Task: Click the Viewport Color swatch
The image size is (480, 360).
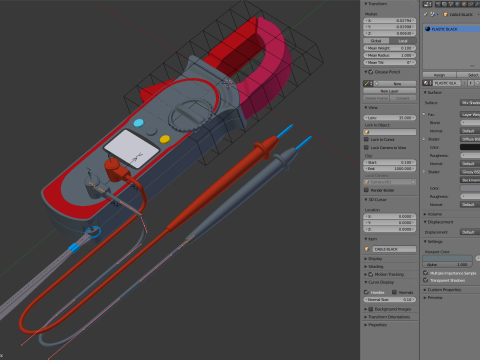Action: pyautogui.click(x=447, y=258)
